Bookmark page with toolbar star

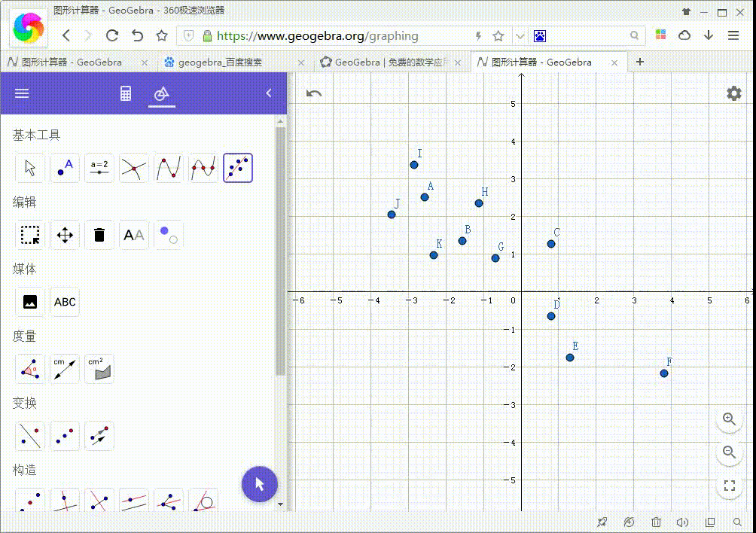[x=162, y=35]
